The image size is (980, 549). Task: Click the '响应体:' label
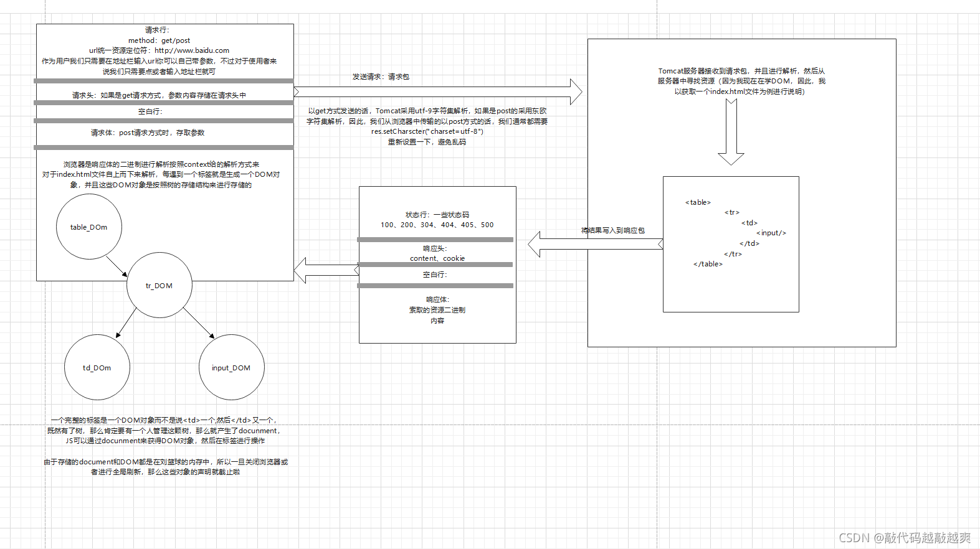pyautogui.click(x=437, y=299)
